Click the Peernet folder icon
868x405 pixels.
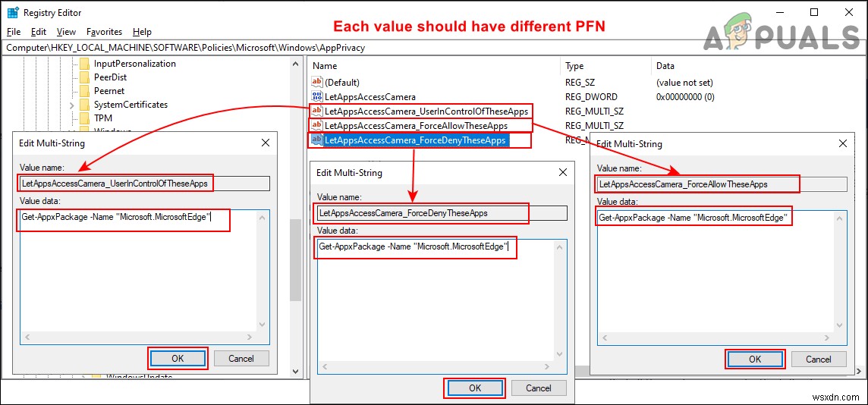tap(84, 91)
